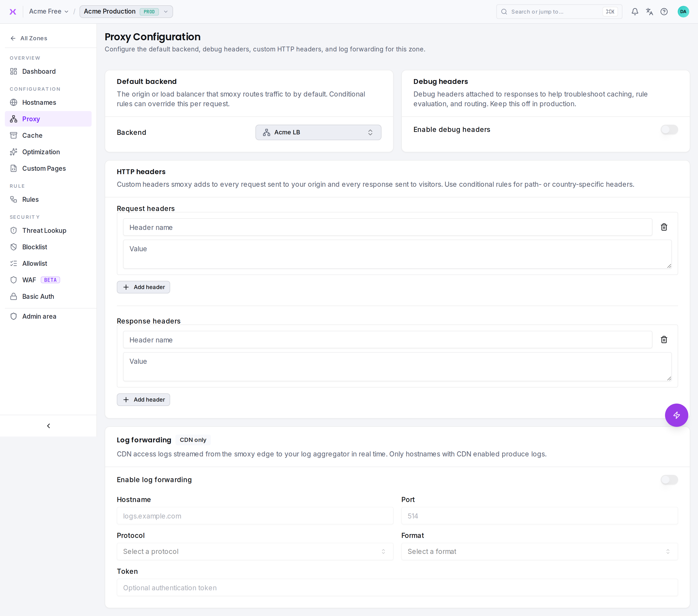Delete the request header row
The image size is (698, 616).
(x=664, y=227)
